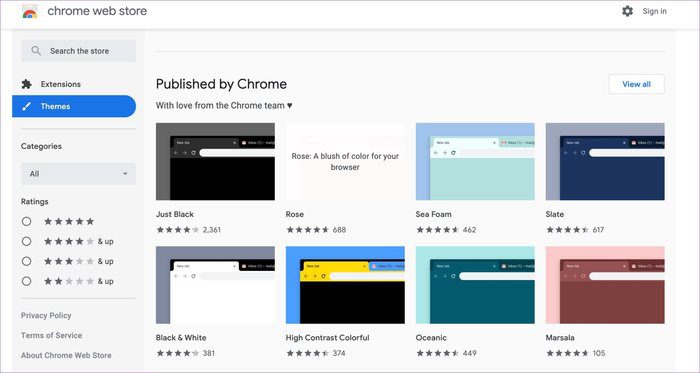Click Rose star rating

[x=307, y=230]
